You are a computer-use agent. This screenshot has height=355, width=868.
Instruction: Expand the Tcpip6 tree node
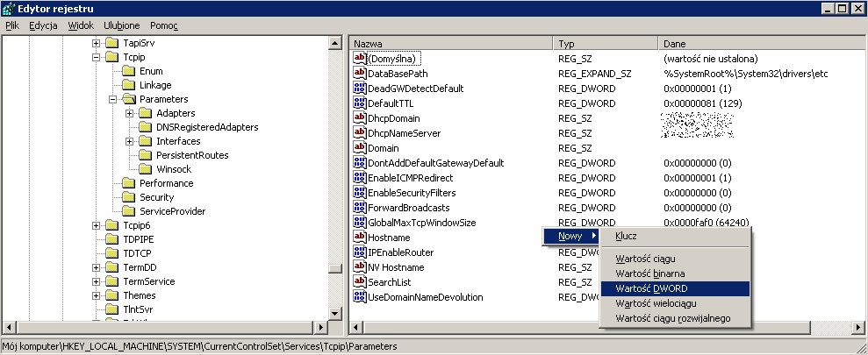pyautogui.click(x=96, y=225)
